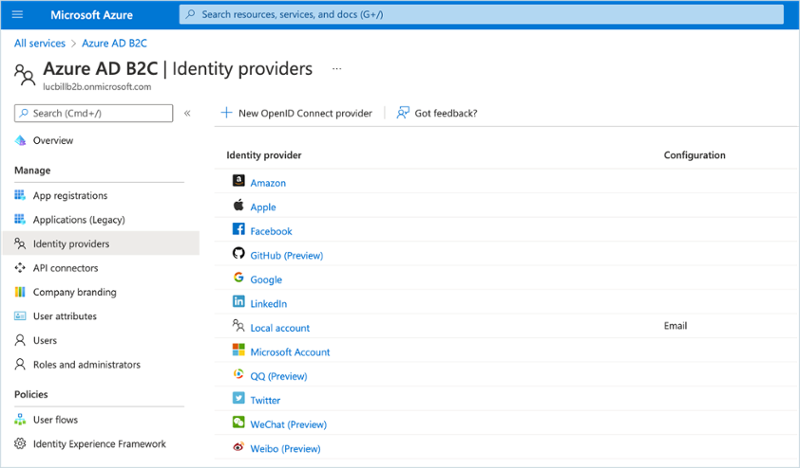Click the QQ logo icon

tap(238, 374)
